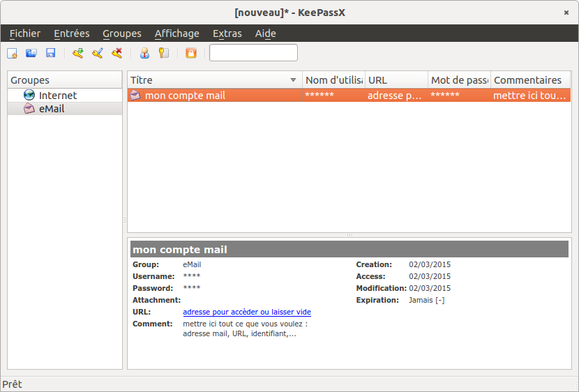The image size is (579, 392).
Task: Click the 'mon compte mail' details title bar
Action: tap(349, 250)
